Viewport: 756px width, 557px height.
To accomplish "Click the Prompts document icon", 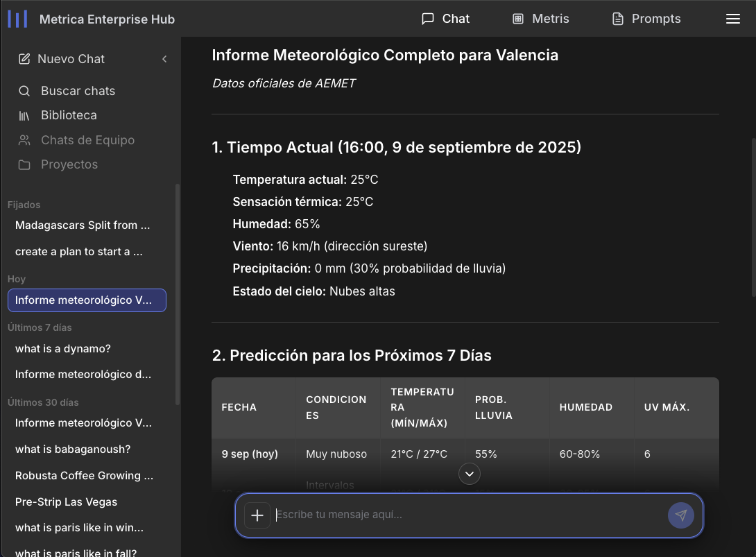I will 617,19.
